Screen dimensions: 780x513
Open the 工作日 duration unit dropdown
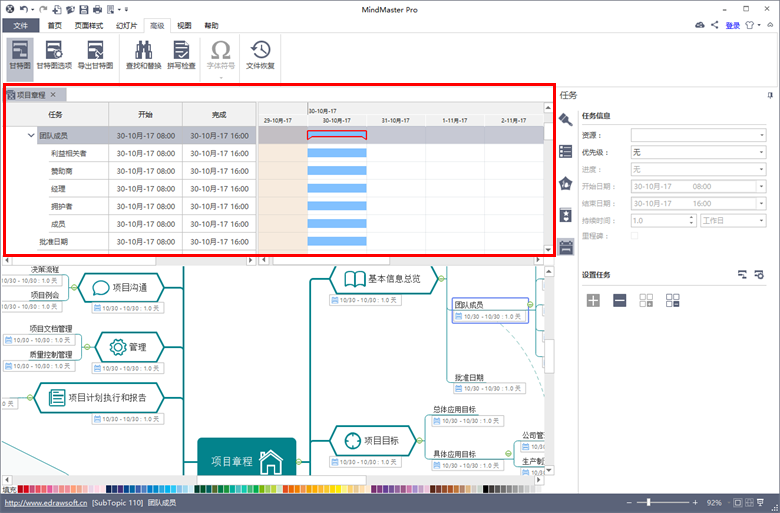(733, 220)
